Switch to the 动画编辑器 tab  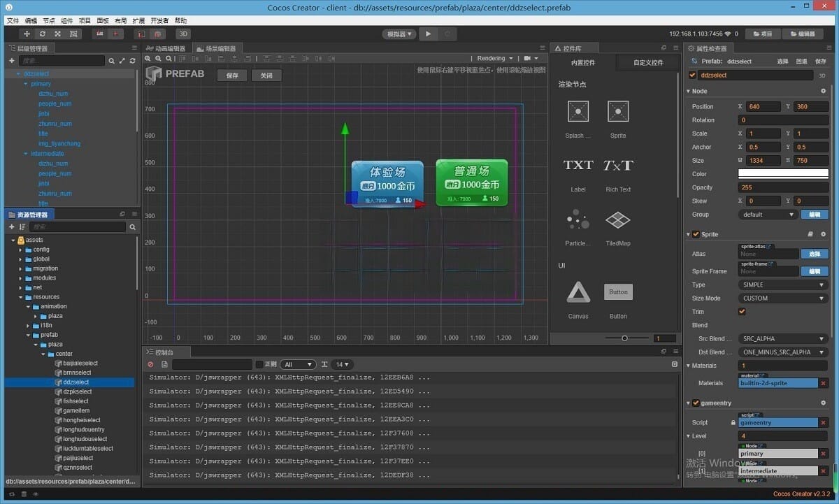[x=166, y=49]
